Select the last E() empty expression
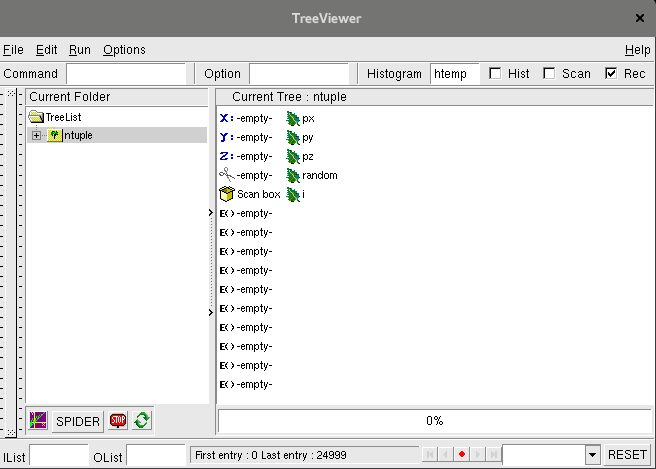Screen dimensions: 656x469 tap(246, 384)
